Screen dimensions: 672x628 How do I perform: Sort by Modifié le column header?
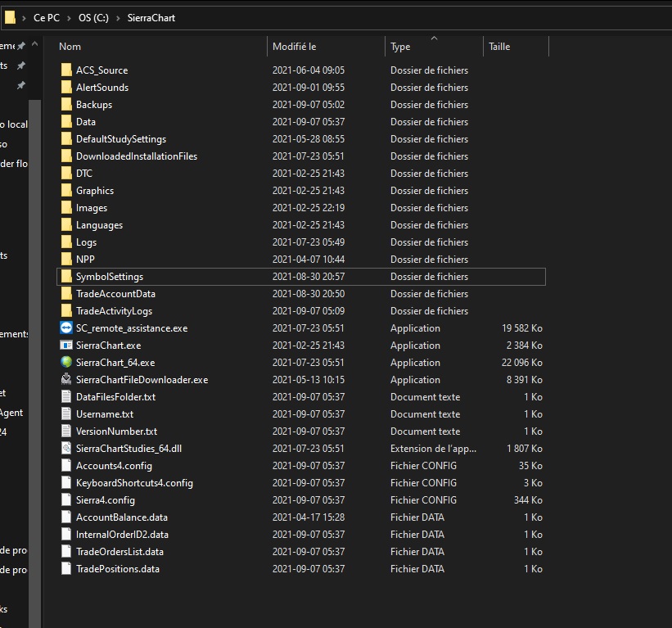click(x=295, y=47)
